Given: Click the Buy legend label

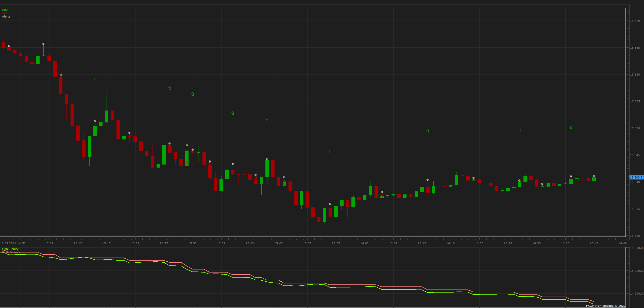Looking at the screenshot, I should pos(5,10).
